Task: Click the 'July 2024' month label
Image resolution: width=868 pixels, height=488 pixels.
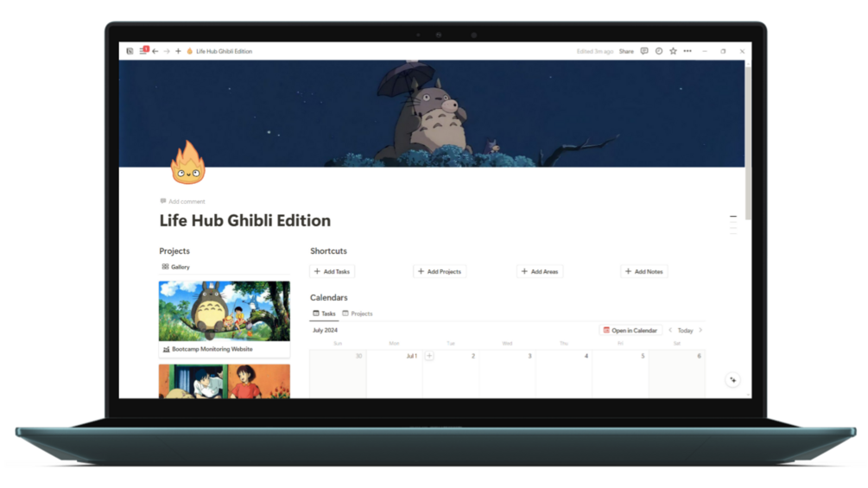Action: click(x=325, y=330)
